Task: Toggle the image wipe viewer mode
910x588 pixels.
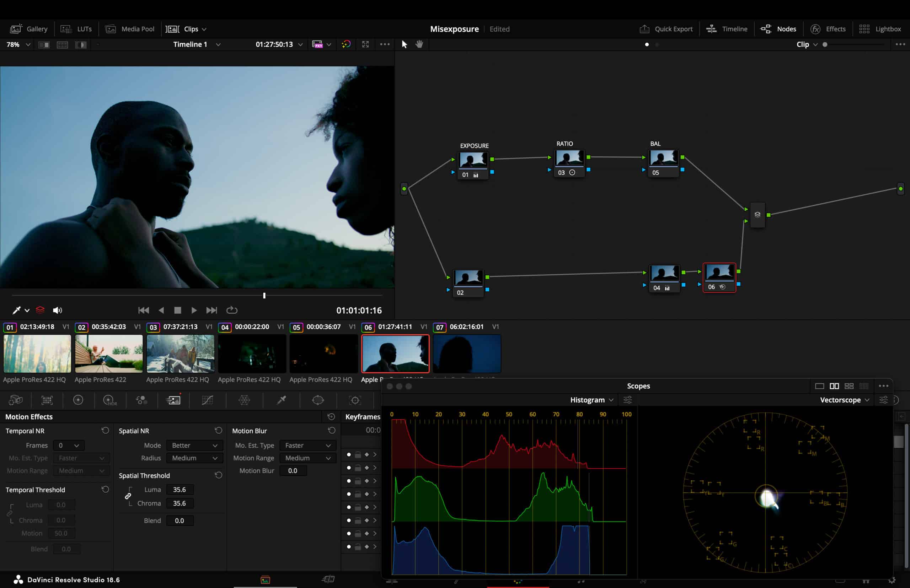Action: [x=44, y=45]
